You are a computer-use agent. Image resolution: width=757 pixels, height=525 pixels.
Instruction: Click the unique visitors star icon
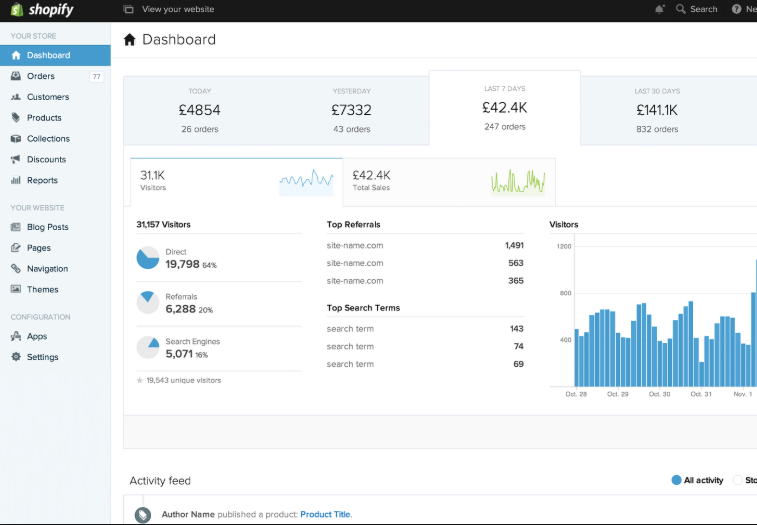coord(140,381)
